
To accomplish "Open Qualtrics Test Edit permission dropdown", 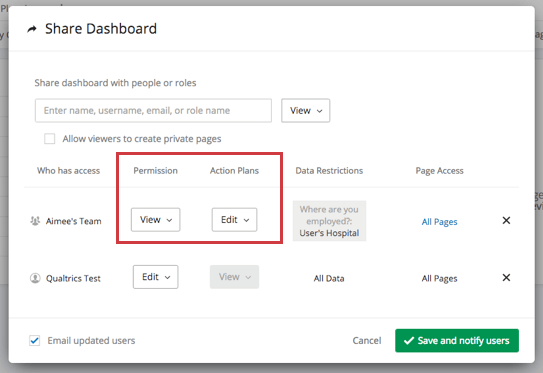I will click(x=155, y=277).
